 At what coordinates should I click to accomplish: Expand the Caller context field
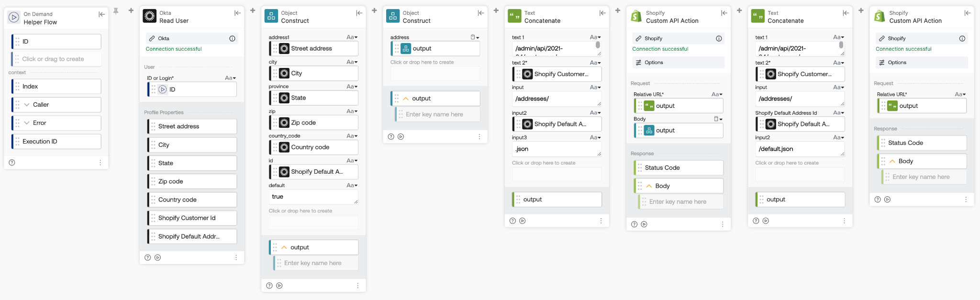pos(27,105)
